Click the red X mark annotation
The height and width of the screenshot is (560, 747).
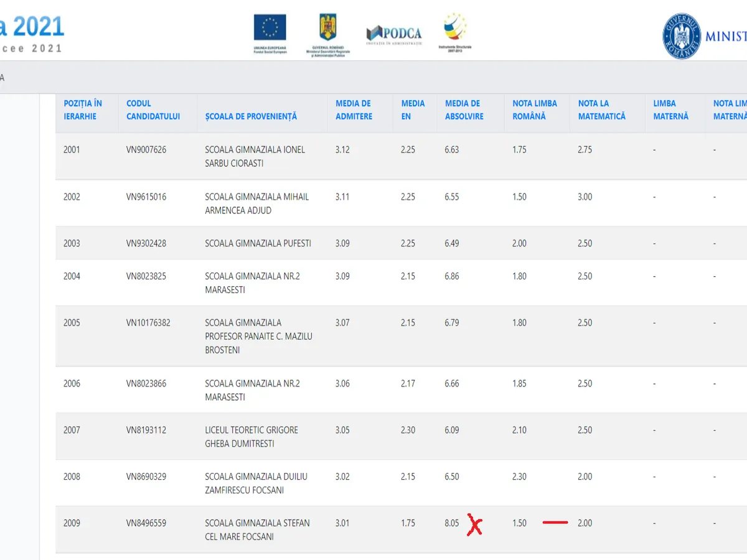pos(475,526)
